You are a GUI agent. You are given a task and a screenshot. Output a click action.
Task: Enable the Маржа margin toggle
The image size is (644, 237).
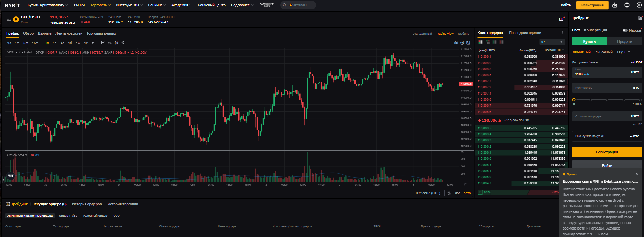pos(625,30)
